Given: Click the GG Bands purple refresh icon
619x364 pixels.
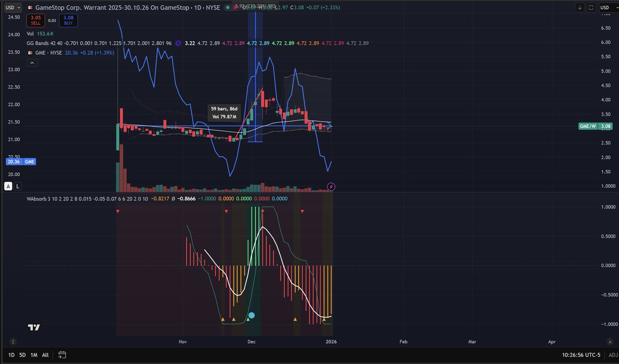Looking at the screenshot, I should 178,43.
